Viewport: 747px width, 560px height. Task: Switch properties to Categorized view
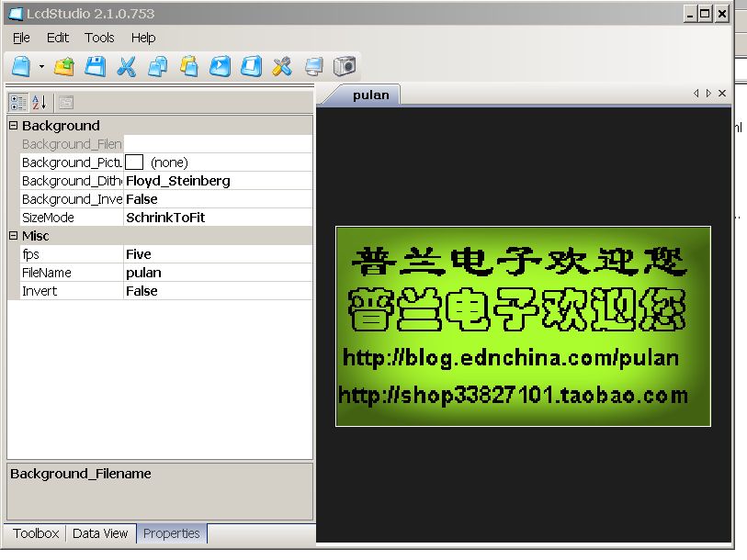coord(18,103)
